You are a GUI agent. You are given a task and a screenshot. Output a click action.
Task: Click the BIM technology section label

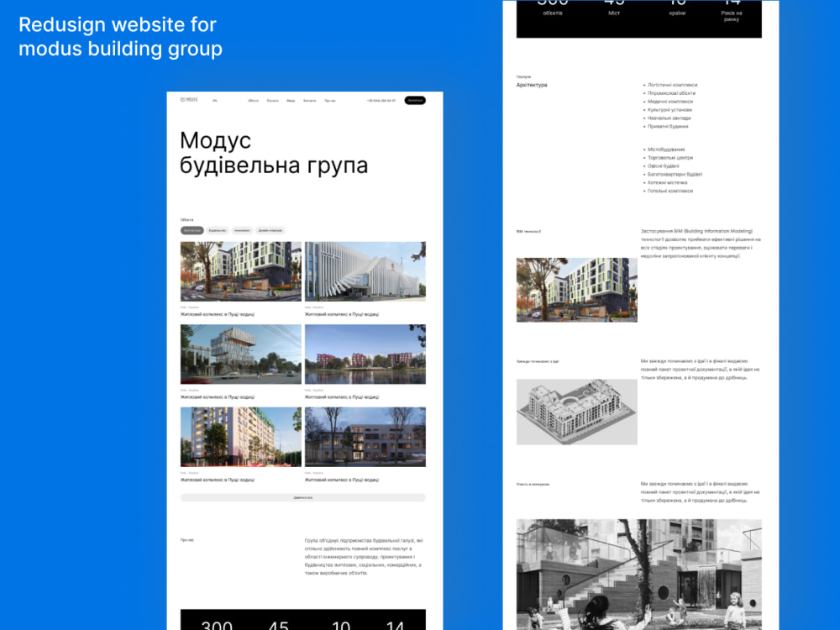pyautogui.click(x=528, y=232)
